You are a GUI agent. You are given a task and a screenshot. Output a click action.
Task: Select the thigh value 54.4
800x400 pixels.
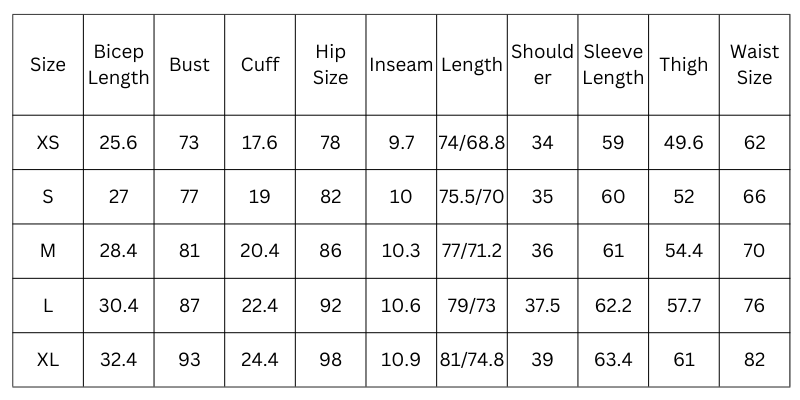point(684,251)
